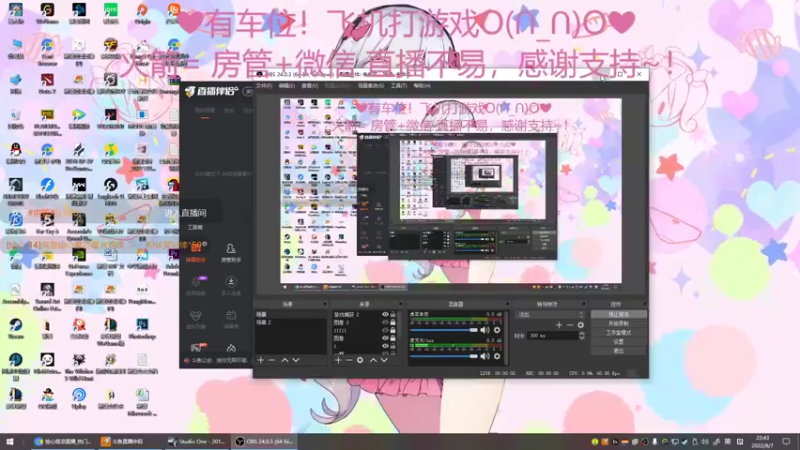The width and height of the screenshot is (800, 450).
Task: Toggle visibility of source named 1
Action: pos(385,346)
